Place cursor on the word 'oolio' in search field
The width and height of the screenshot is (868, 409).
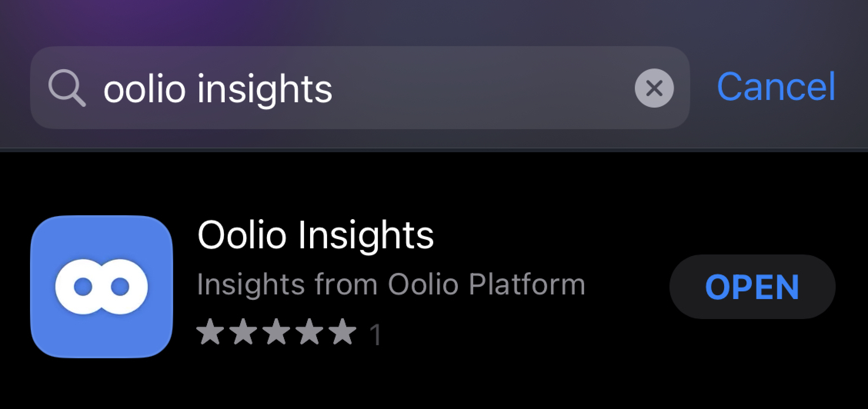pos(145,89)
